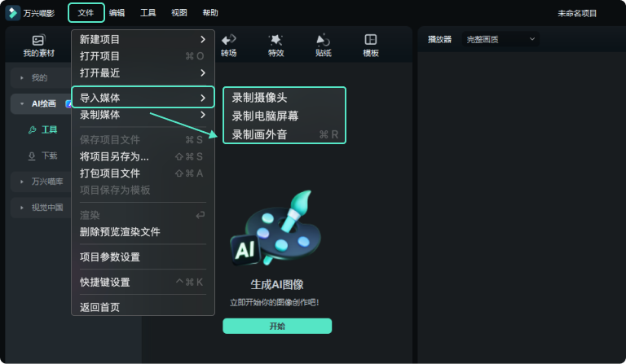
Task: Open the 我的素材 media tab
Action: (38, 46)
